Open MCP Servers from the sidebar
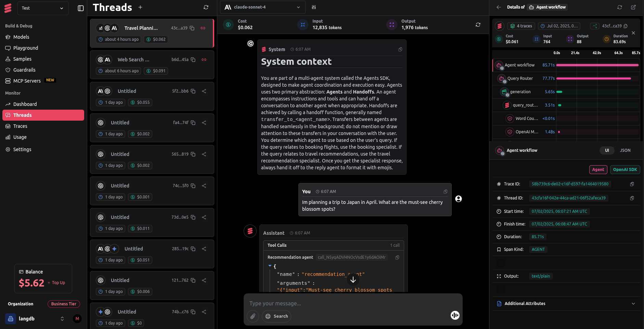 (x=27, y=81)
